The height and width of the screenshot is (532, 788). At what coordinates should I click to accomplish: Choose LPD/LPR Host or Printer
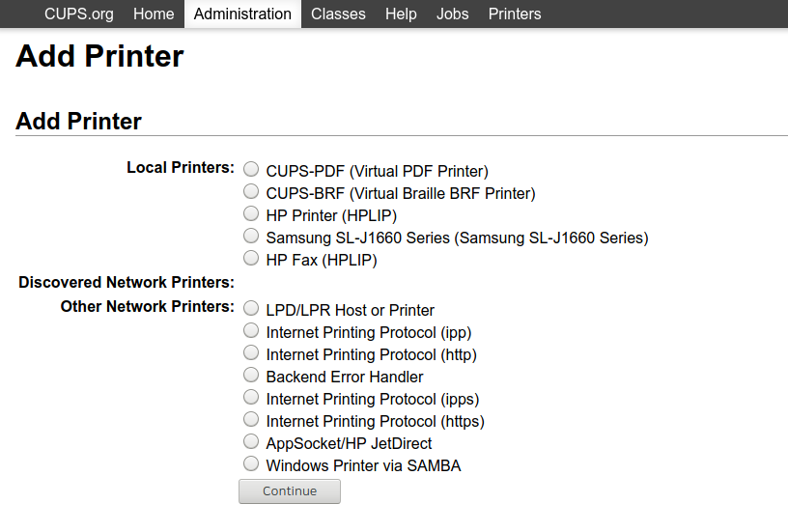click(251, 309)
